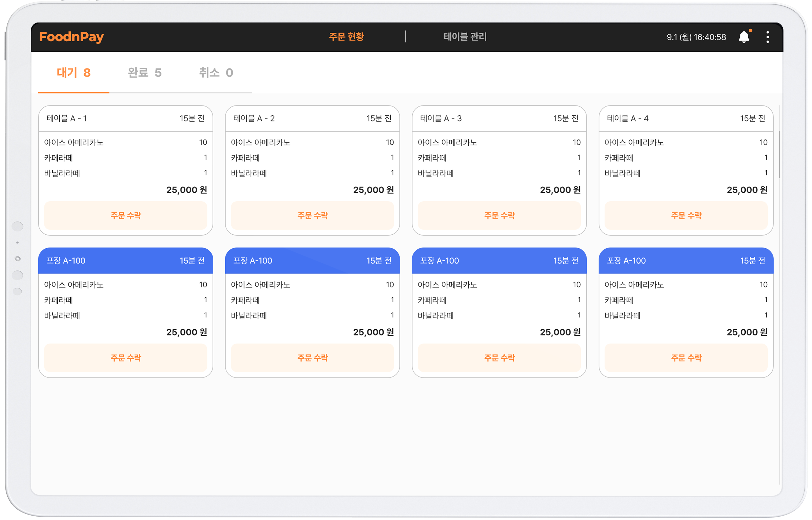Switch to the 주문 현황 menu
Screen dimensions: 812x520
(346, 37)
